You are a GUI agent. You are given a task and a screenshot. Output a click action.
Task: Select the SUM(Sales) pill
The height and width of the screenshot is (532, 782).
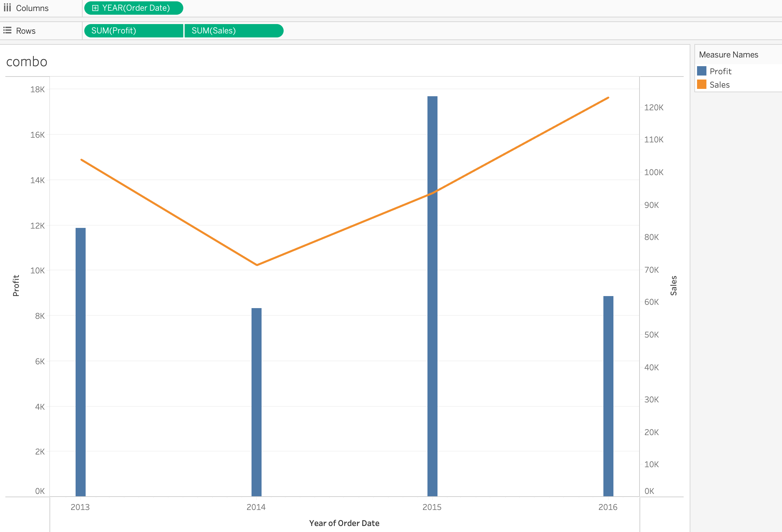coord(233,31)
